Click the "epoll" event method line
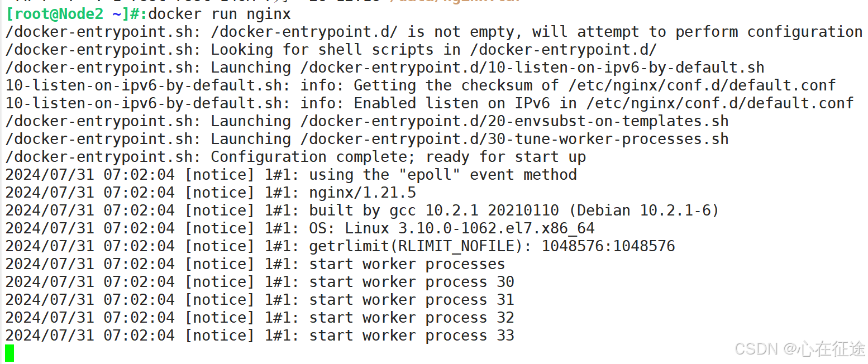Viewport: 868px width, 364px height. click(291, 175)
